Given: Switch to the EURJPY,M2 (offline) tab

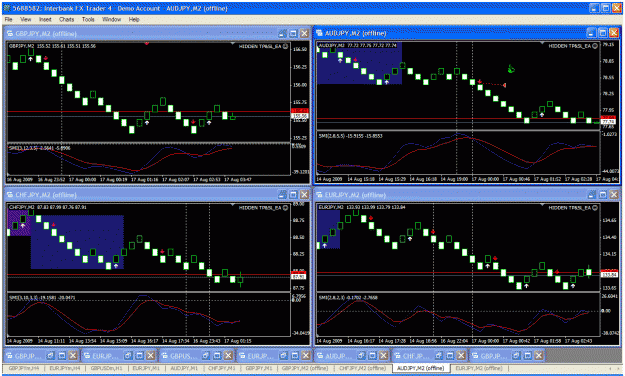Looking at the screenshot, I should (x=479, y=368).
